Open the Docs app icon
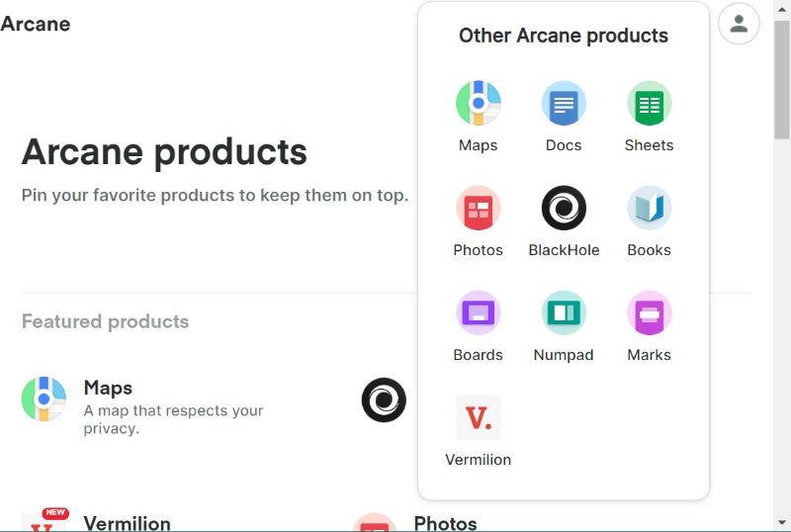 (x=564, y=104)
